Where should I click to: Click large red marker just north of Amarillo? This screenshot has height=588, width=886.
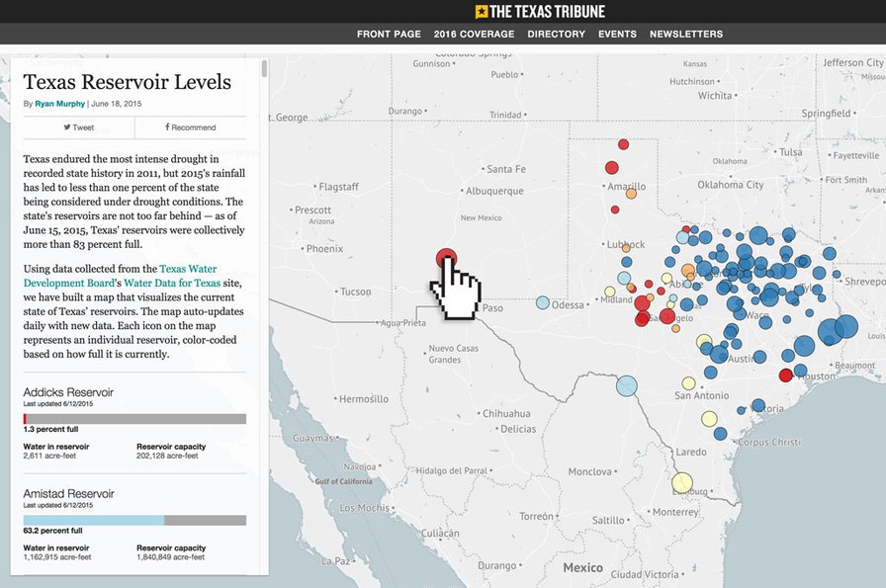[x=611, y=168]
